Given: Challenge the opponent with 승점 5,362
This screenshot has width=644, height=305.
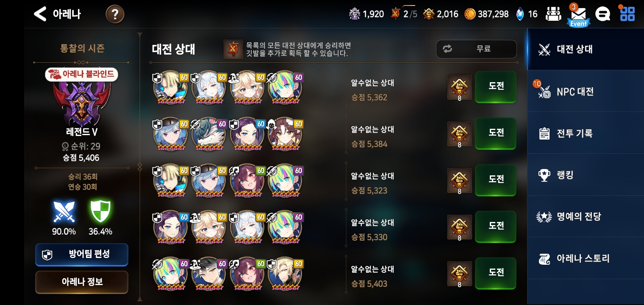Looking at the screenshot, I should tap(496, 86).
